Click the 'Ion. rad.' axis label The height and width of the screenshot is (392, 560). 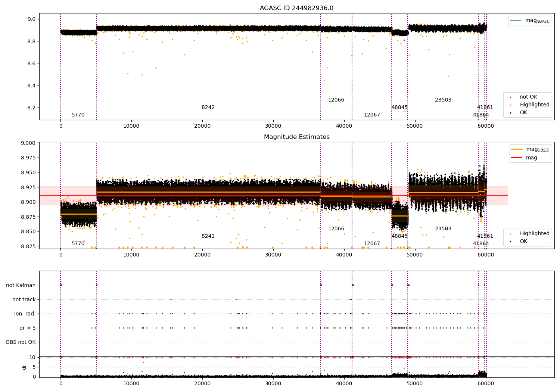click(x=25, y=314)
